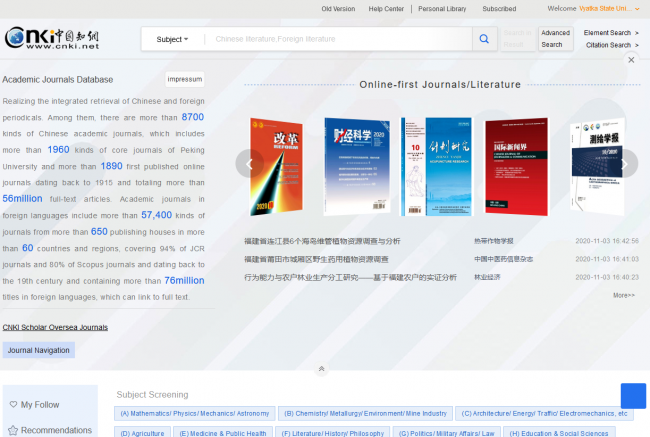Click the star icon beside Recommendations
This screenshot has width=650, height=437.
coord(13,430)
